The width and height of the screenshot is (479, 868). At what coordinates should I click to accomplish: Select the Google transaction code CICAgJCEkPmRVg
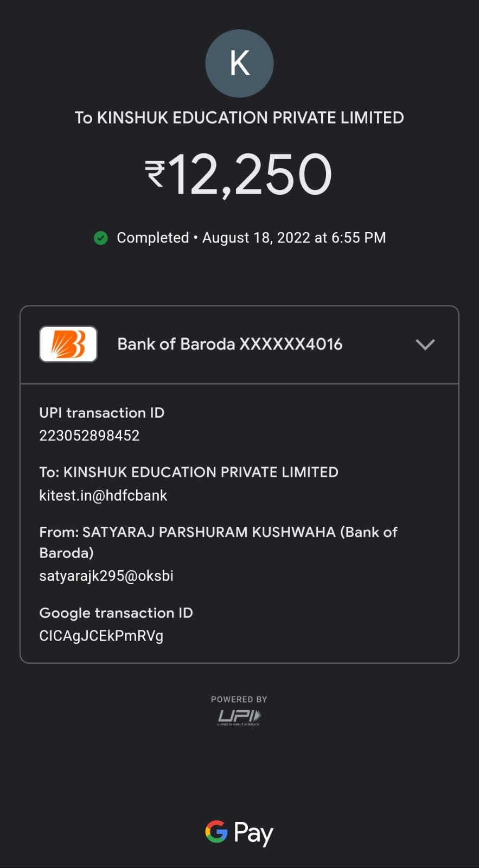point(101,636)
